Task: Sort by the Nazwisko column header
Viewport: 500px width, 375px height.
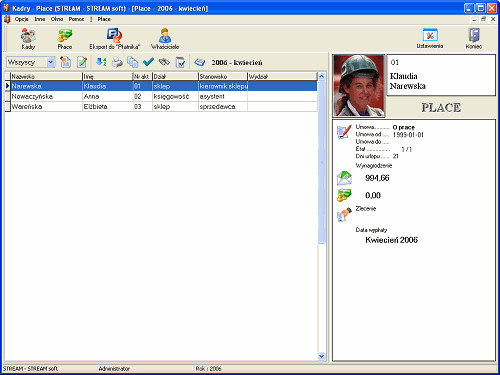Action: click(46, 76)
